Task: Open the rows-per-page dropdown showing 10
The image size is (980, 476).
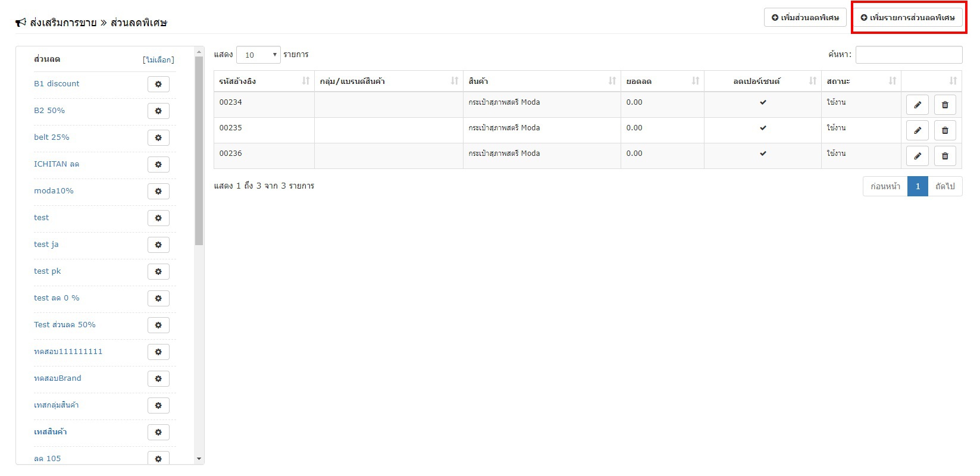Action: pos(258,55)
